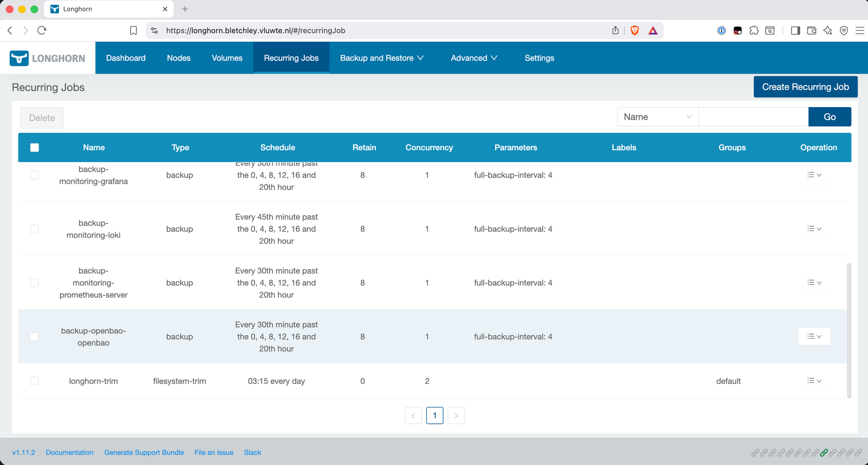Click the share icon in address bar
Image resolution: width=868 pixels, height=465 pixels.
[x=615, y=30]
